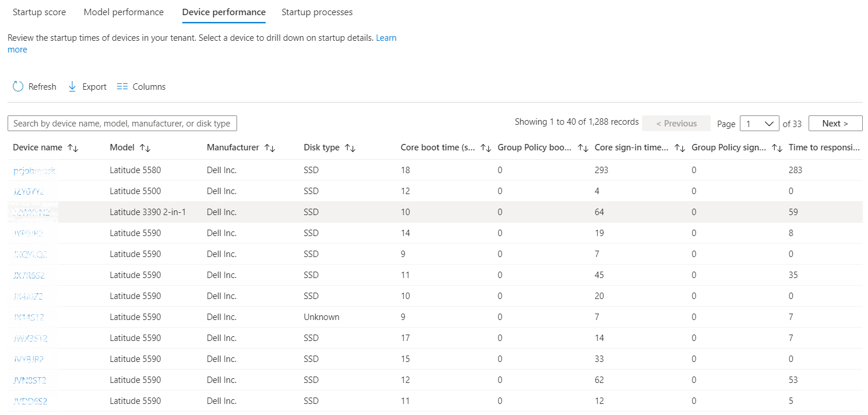
Task: Click the device search field
Action: 122,123
